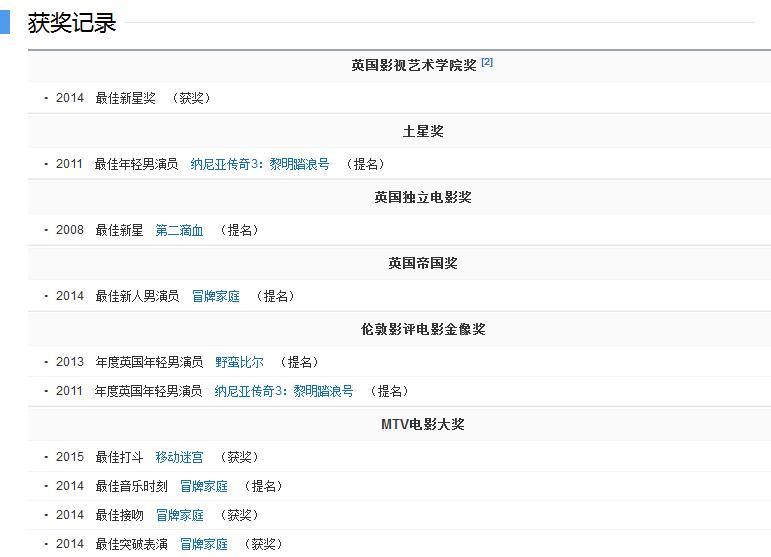The height and width of the screenshot is (557, 771).
Task: Select the 伦敦影评电影金像奖 header text
Action: 423,329
